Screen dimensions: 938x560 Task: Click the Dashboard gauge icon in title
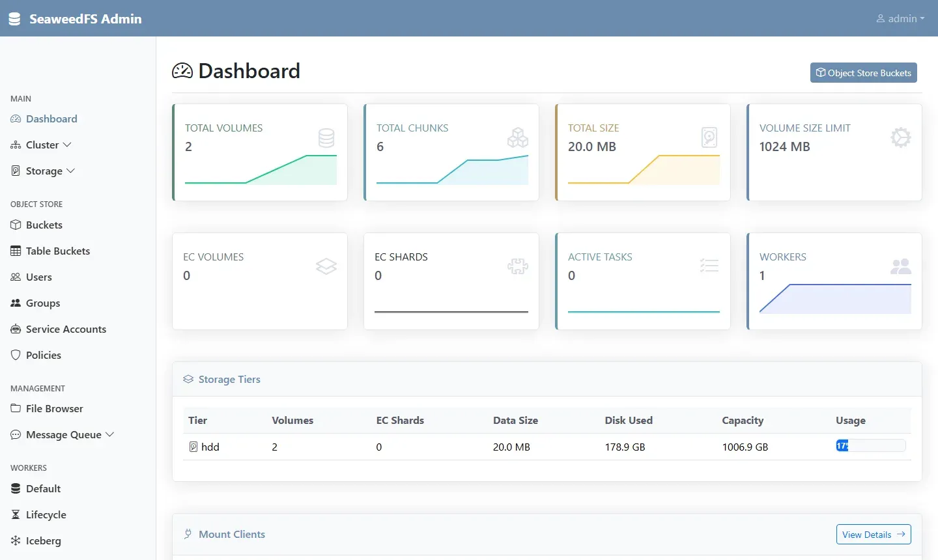pos(182,71)
